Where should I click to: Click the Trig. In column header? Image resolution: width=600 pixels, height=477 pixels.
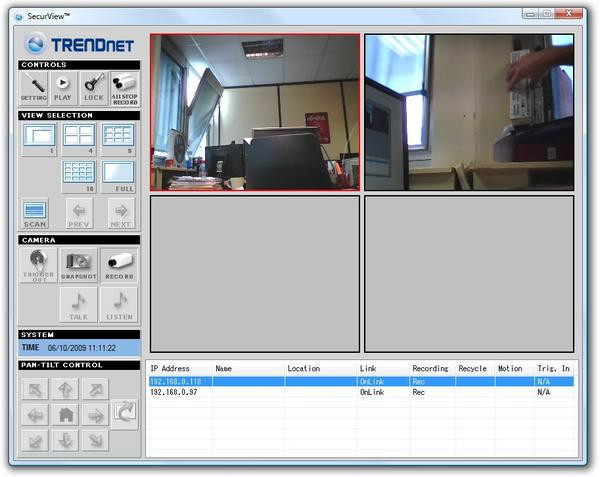point(554,368)
